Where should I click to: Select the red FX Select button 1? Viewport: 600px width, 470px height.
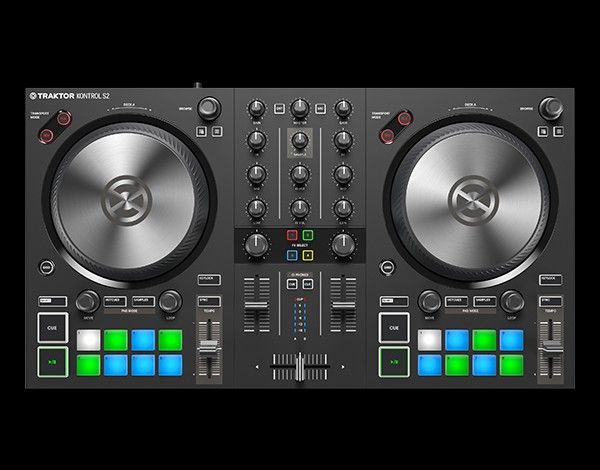coord(292,235)
